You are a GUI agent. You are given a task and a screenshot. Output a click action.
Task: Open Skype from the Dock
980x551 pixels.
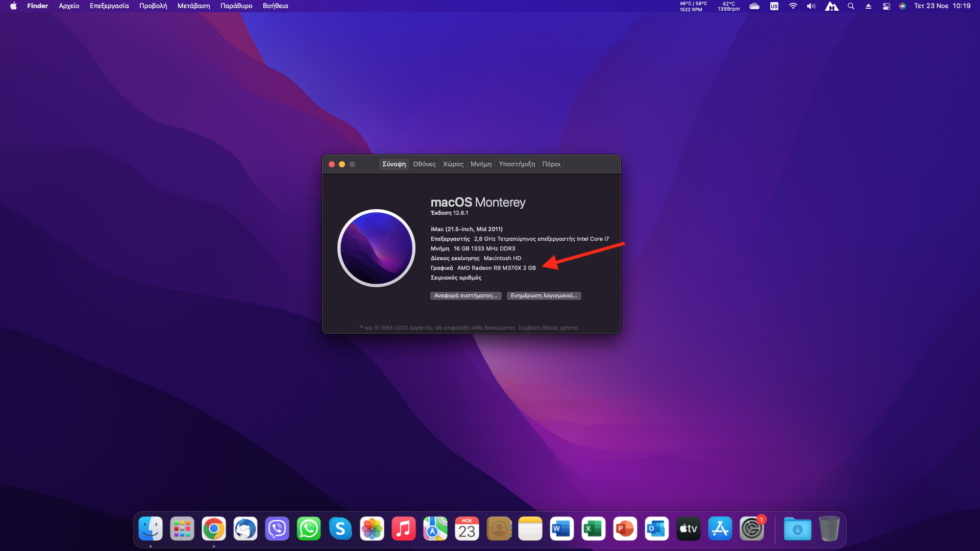340,529
